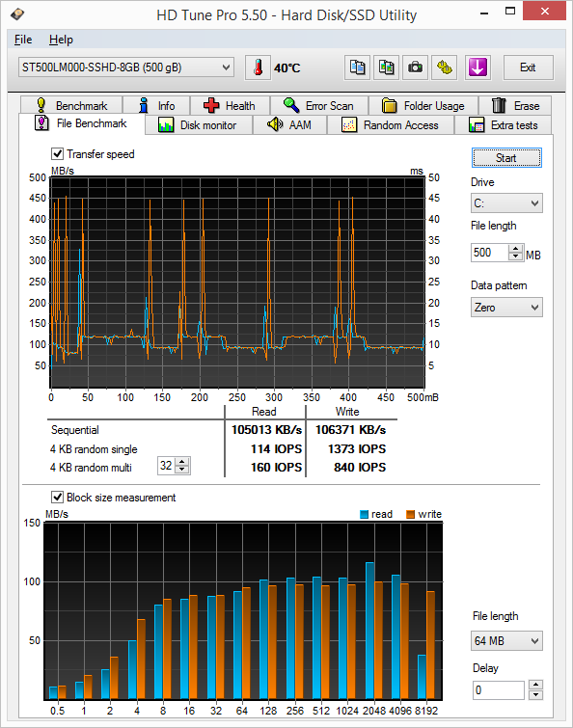Viewport: 573px width, 728px height.
Task: Click the copy screenshot to clipboard icon
Action: 386,67
